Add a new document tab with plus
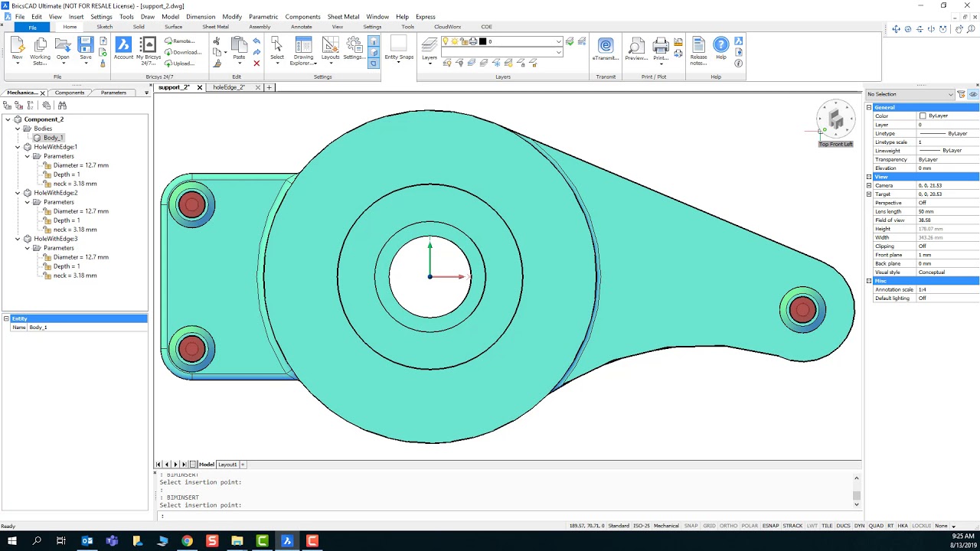Image resolution: width=980 pixels, height=551 pixels. pyautogui.click(x=269, y=87)
